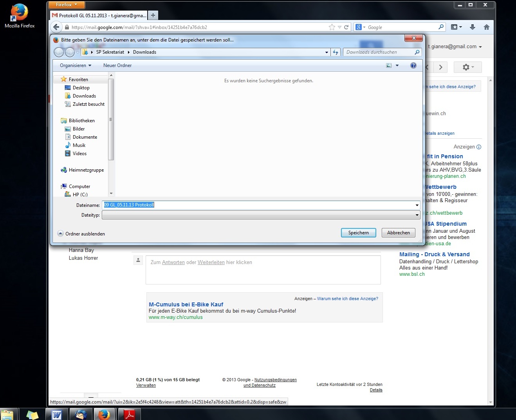
Task: Open Microsoft Word from the taskbar
Action: click(57, 414)
